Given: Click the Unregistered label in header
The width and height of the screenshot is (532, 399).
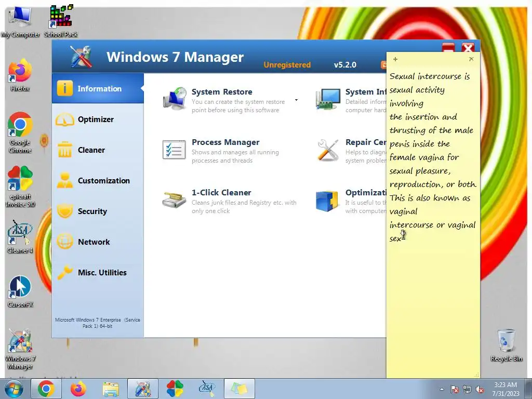Looking at the screenshot, I should (287, 65).
